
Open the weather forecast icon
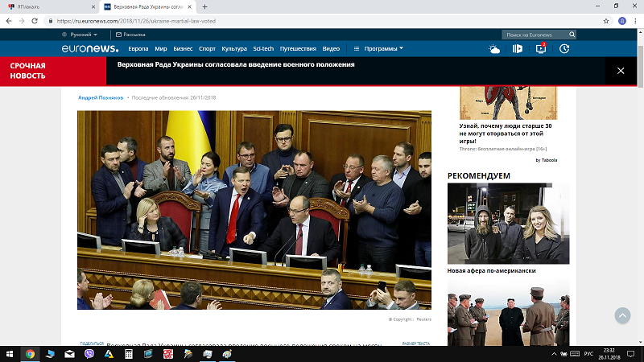[x=494, y=49]
